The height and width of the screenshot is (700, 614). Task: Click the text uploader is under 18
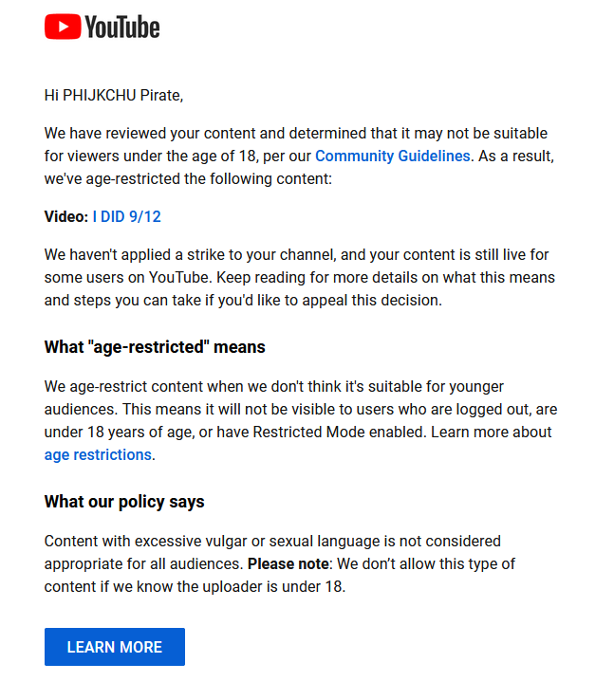(274, 586)
